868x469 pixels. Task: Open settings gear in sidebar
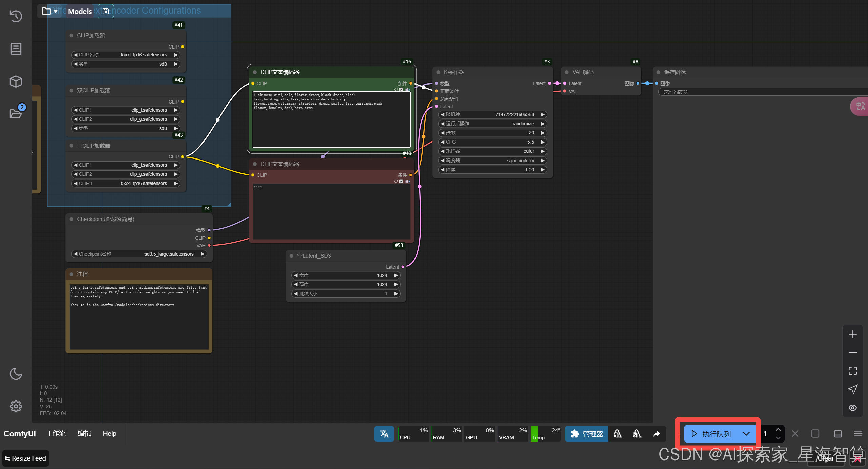point(16,406)
